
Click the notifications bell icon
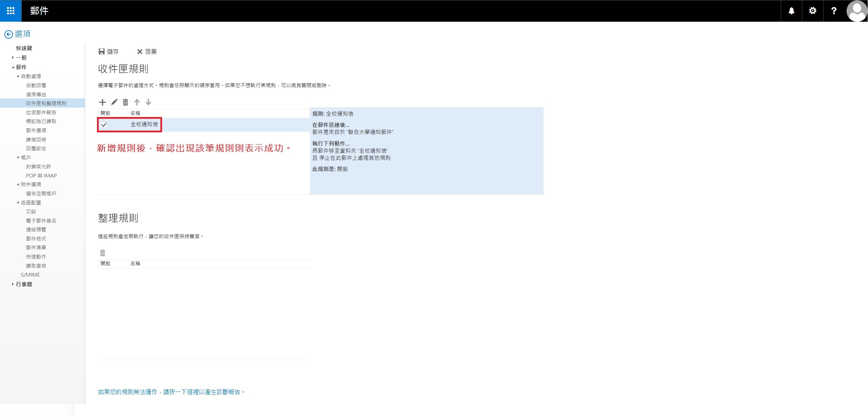tap(791, 11)
